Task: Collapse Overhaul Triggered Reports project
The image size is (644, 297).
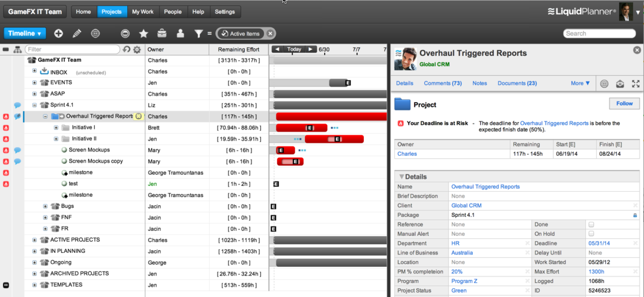Action: [46, 116]
